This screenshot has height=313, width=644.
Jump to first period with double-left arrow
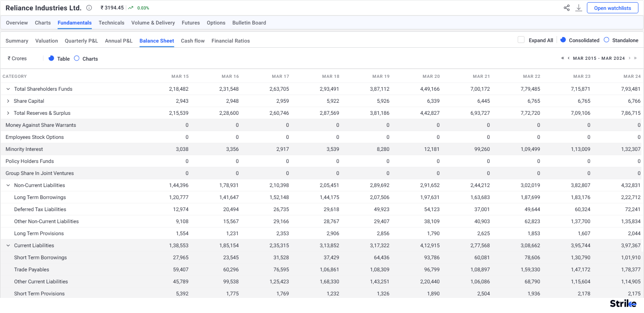pos(562,58)
